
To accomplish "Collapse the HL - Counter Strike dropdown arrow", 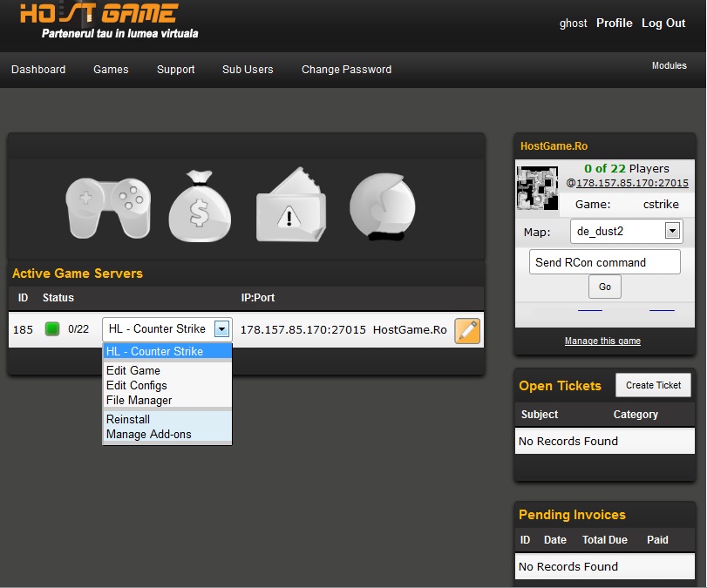I will [x=221, y=329].
